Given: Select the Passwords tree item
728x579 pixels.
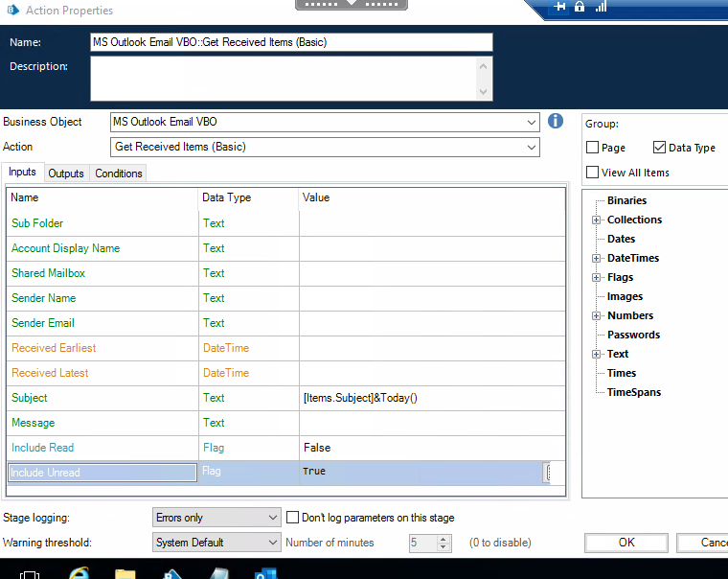Looking at the screenshot, I should 633,335.
